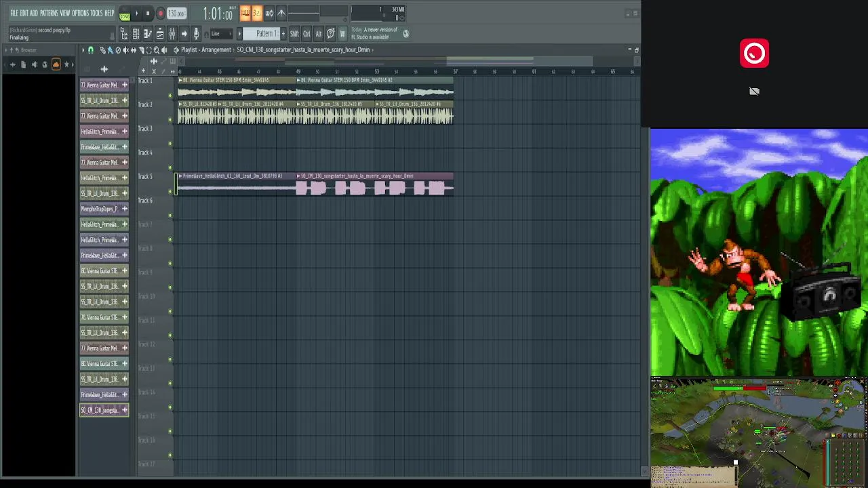The height and width of the screenshot is (488, 868).
Task: Select MemphisTrapTapes clip in the picker
Action: click(x=104, y=209)
